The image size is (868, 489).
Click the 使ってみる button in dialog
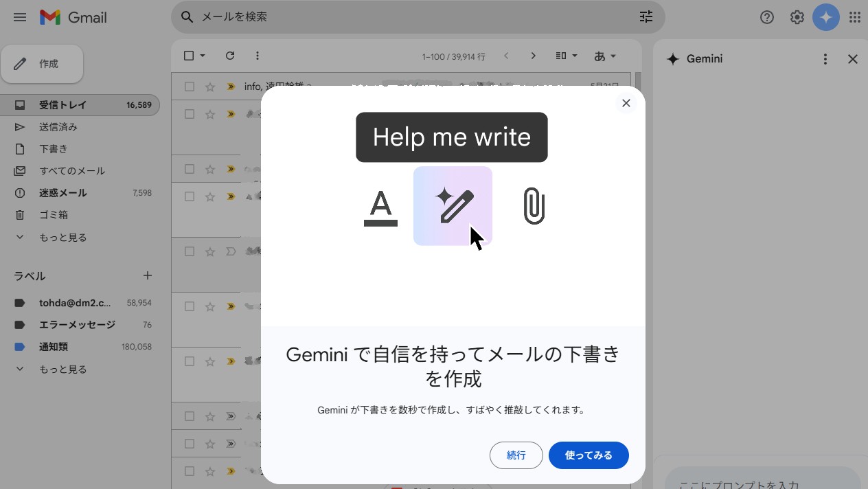(x=588, y=455)
